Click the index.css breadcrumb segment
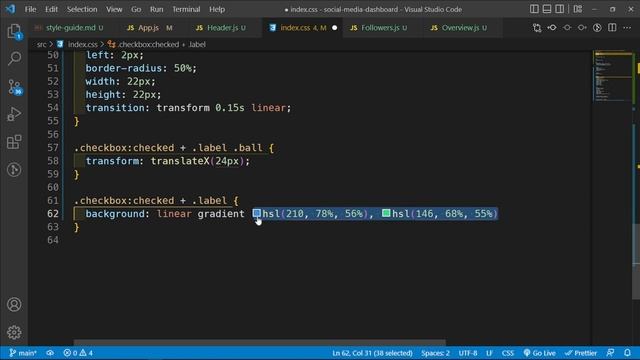640x360 pixels. [82, 44]
